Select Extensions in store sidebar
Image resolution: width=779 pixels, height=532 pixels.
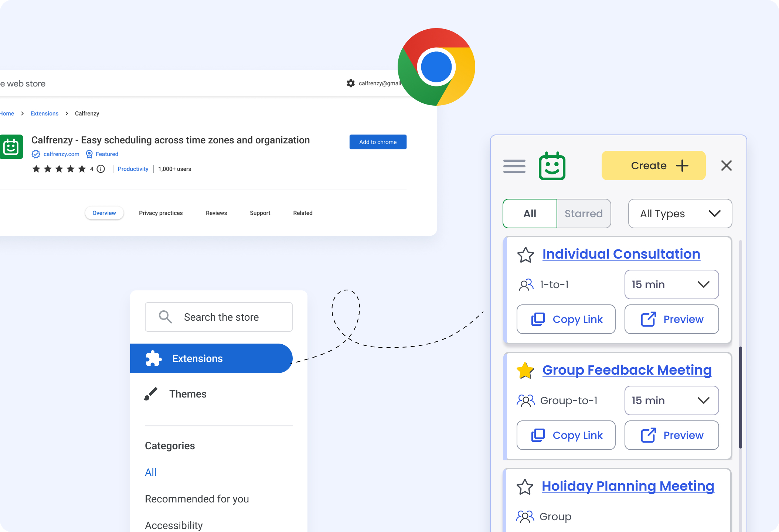click(211, 358)
